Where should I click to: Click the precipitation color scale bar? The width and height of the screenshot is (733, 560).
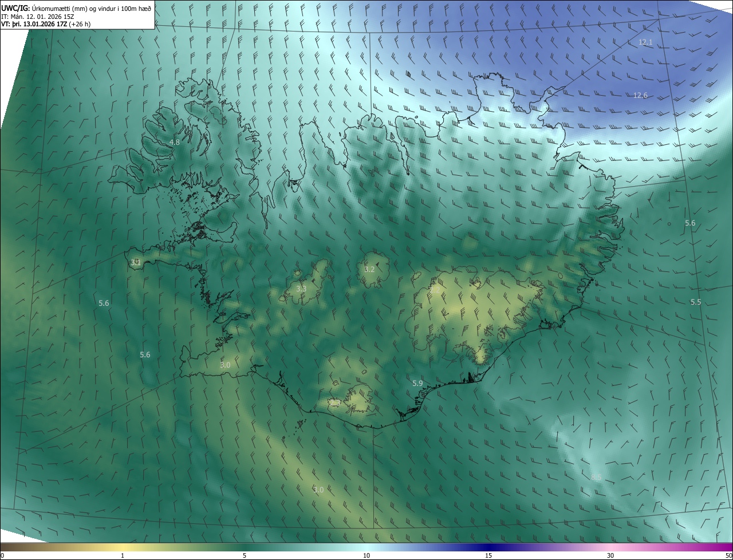(x=366, y=547)
